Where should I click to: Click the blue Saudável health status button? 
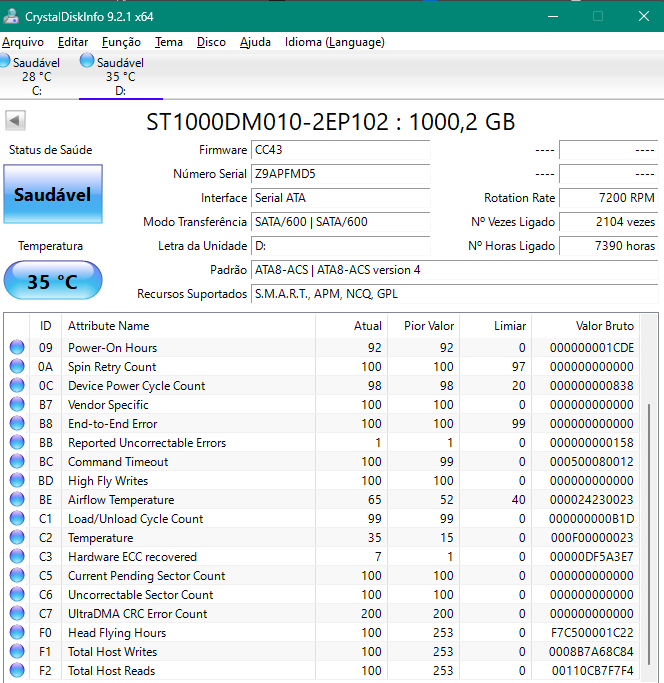(53, 194)
